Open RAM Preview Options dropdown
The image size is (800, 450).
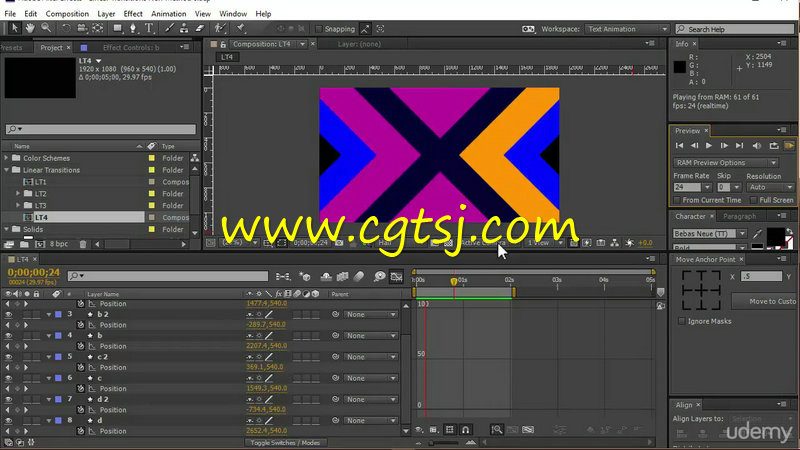coord(726,163)
